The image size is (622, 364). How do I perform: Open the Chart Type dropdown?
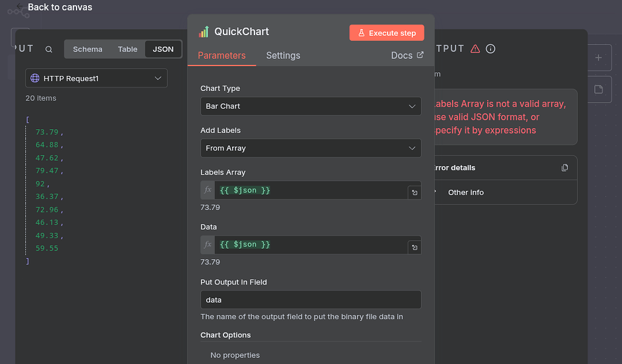310,106
